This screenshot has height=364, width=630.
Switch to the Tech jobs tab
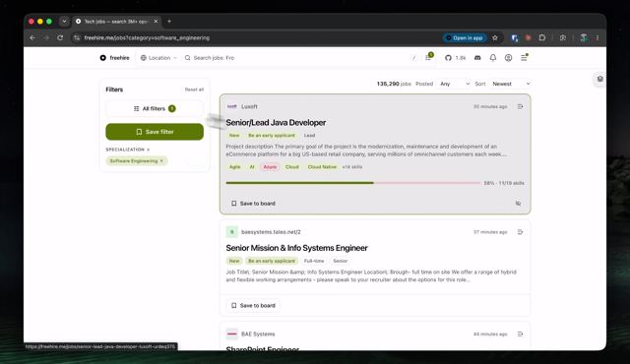(x=116, y=22)
